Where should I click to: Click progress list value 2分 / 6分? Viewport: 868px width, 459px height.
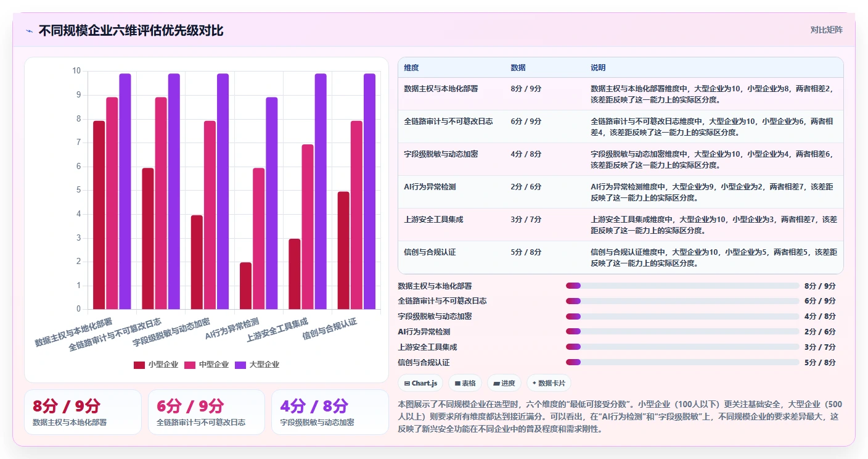(x=820, y=332)
